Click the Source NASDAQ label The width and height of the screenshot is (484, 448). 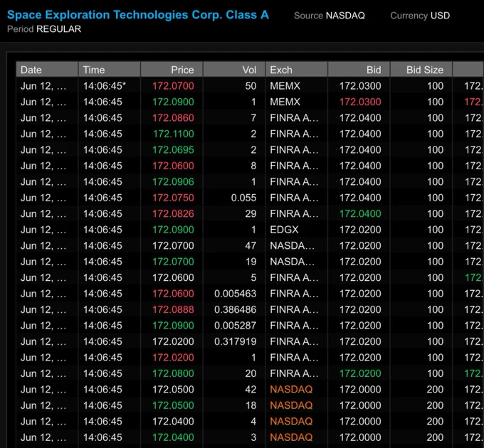tap(330, 16)
